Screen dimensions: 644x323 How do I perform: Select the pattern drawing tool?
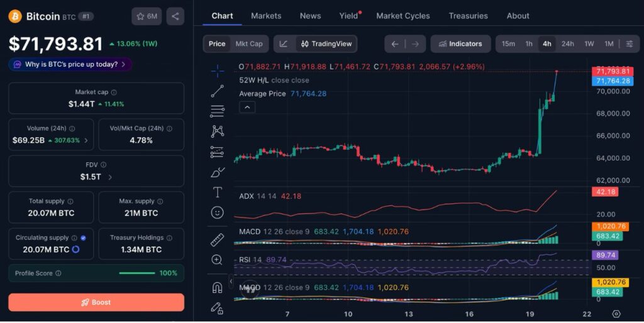(x=217, y=131)
